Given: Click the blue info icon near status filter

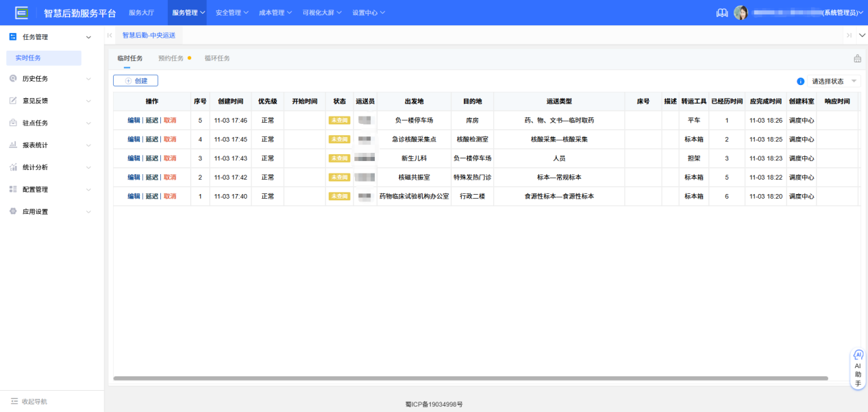Looking at the screenshot, I should click(x=800, y=80).
